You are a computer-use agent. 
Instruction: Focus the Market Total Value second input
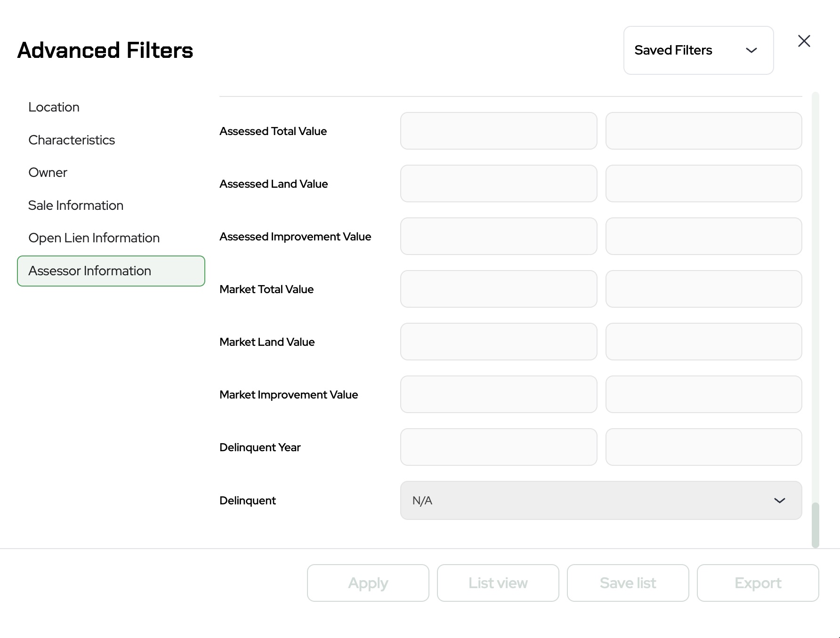(x=703, y=289)
